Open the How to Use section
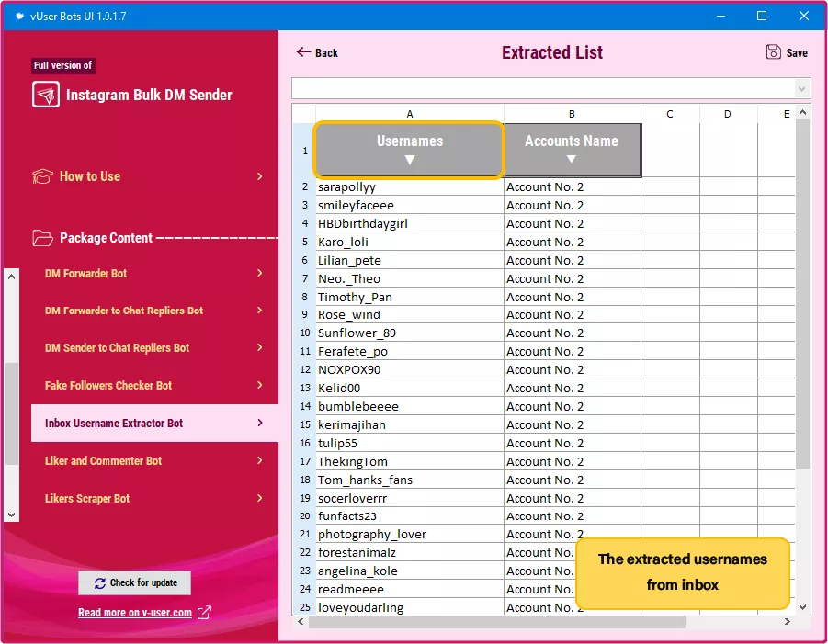 point(148,176)
